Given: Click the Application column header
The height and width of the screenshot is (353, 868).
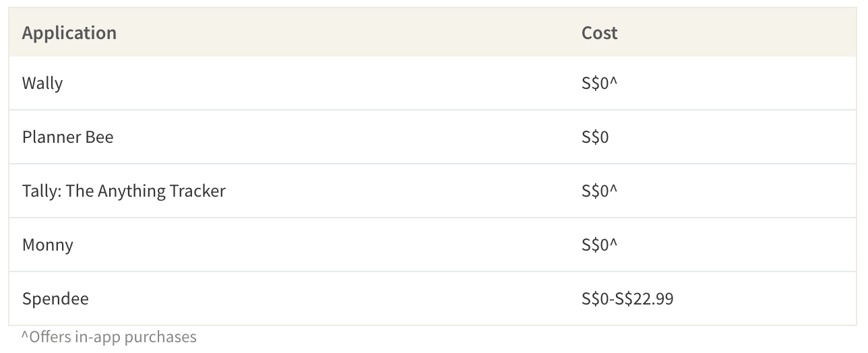Looking at the screenshot, I should pyautogui.click(x=69, y=33).
